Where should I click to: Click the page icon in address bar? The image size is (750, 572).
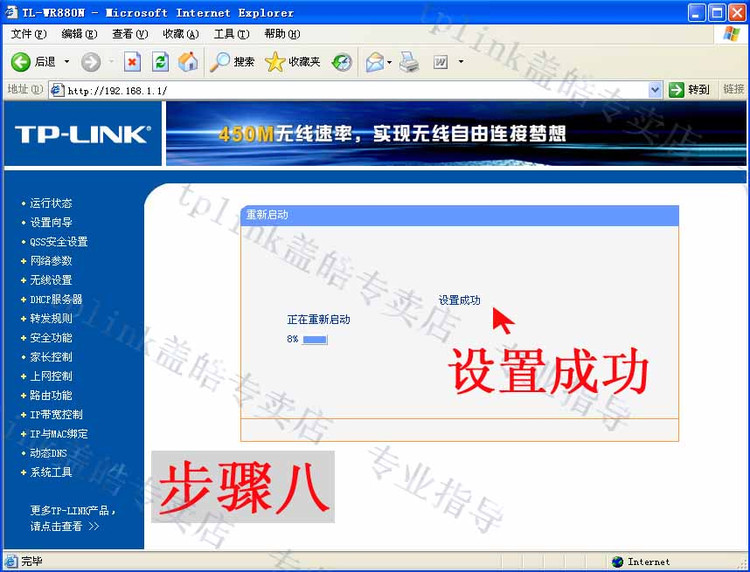coord(57,89)
